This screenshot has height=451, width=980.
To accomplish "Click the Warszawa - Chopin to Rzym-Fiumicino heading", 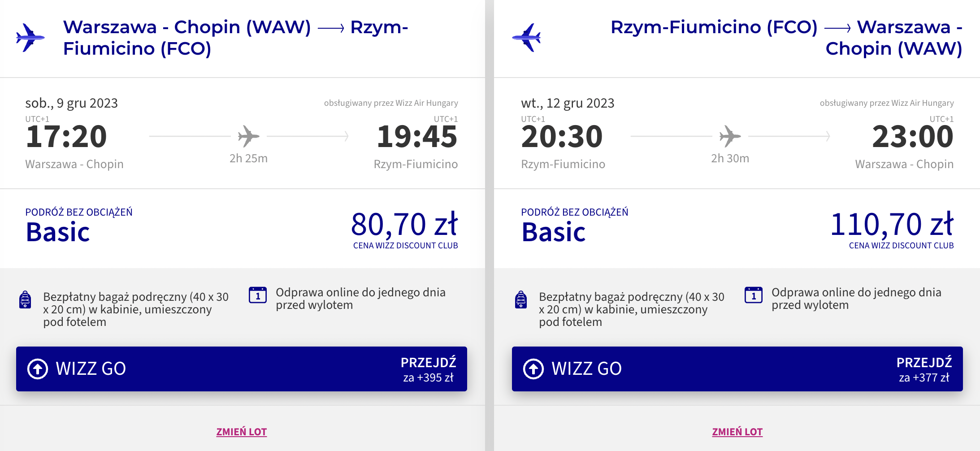I will [x=236, y=38].
